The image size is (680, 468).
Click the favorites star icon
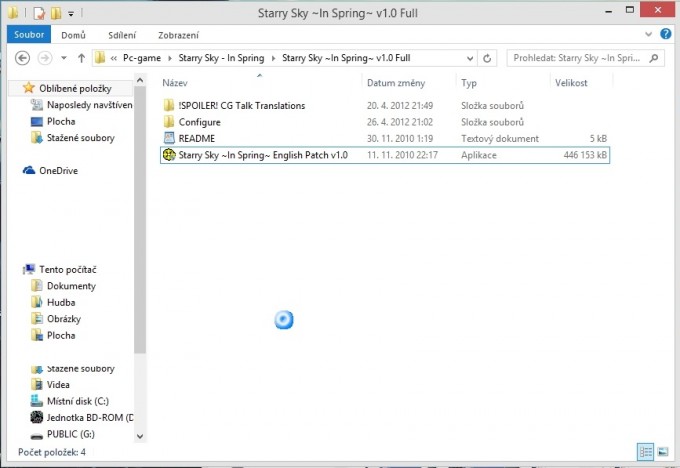29,88
